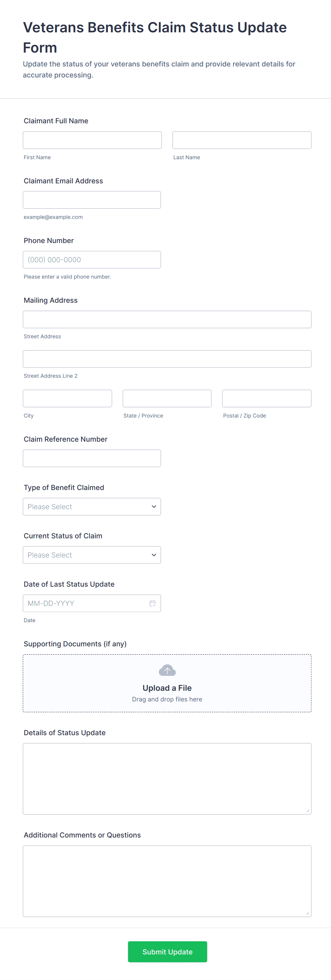
Task: Select the Street Address Line 2 field
Action: 167,359
